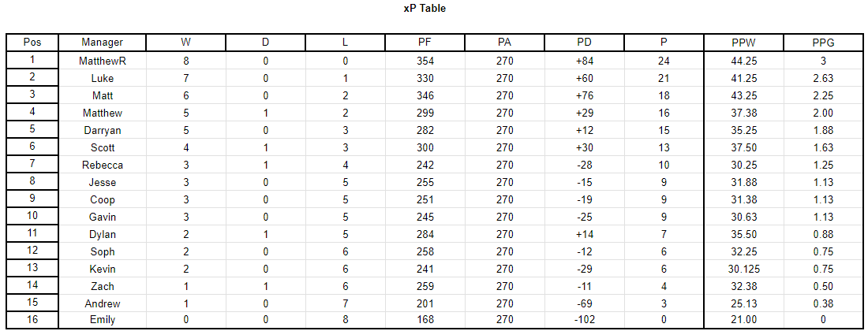Click the PPG column header
Screen dimensions: 868x331
tap(824, 43)
